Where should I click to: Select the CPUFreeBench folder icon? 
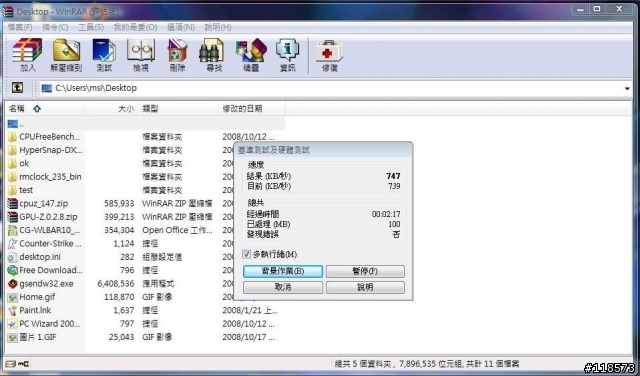pos(13,137)
